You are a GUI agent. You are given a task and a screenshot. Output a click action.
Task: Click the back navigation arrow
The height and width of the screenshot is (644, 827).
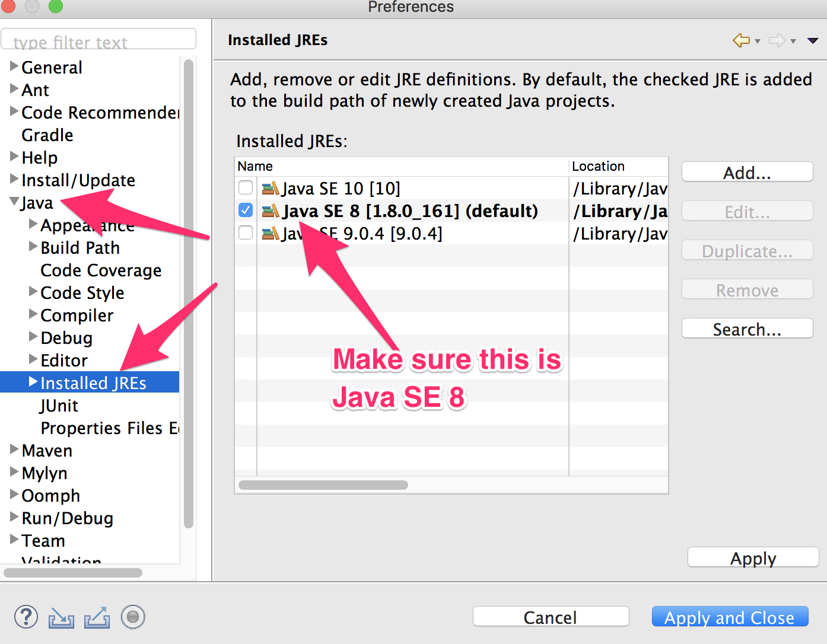(740, 40)
